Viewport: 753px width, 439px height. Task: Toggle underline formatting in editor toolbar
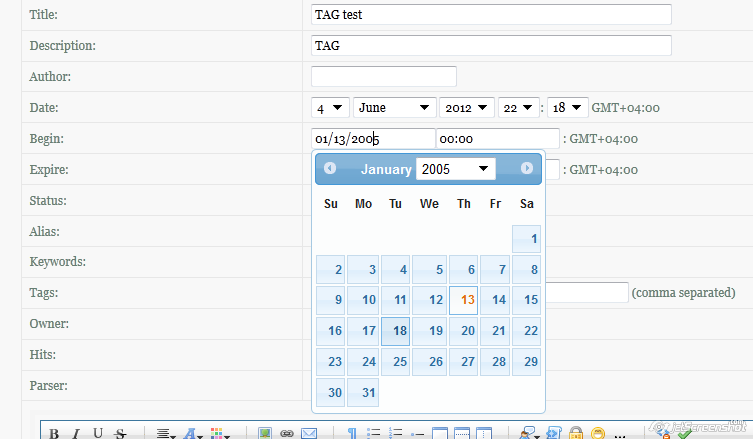pyautogui.click(x=98, y=433)
